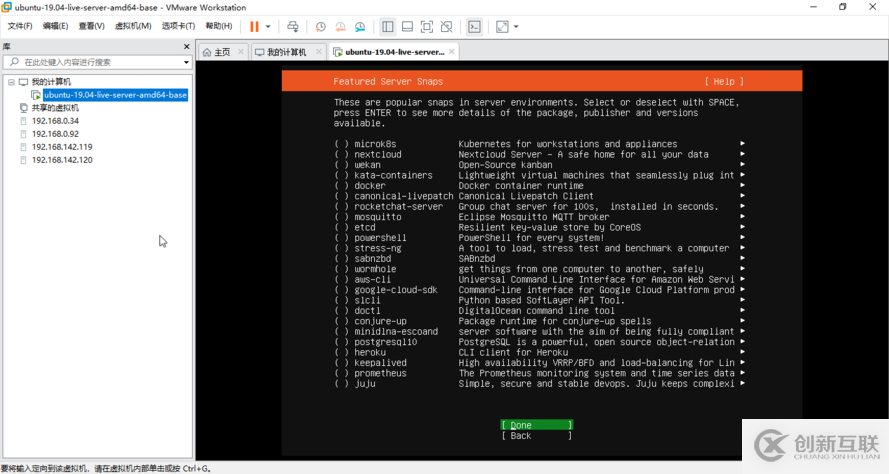
Task: Toggle the prometheus snap checkbox
Action: 342,374
